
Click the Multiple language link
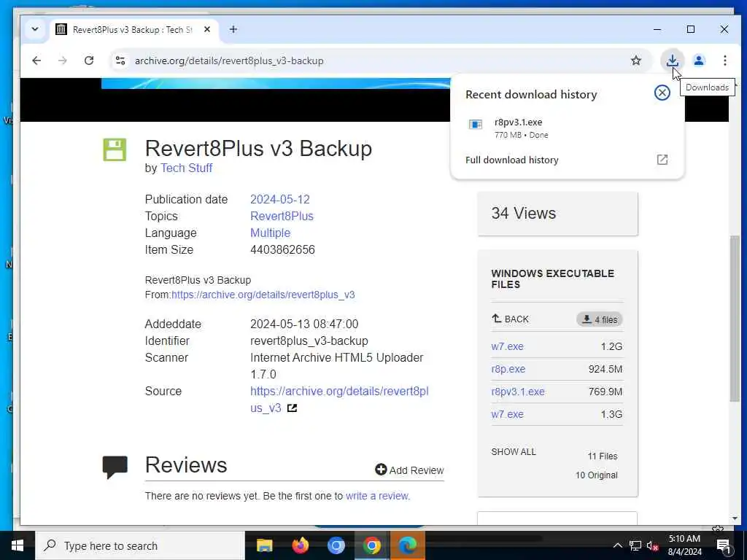coord(270,233)
